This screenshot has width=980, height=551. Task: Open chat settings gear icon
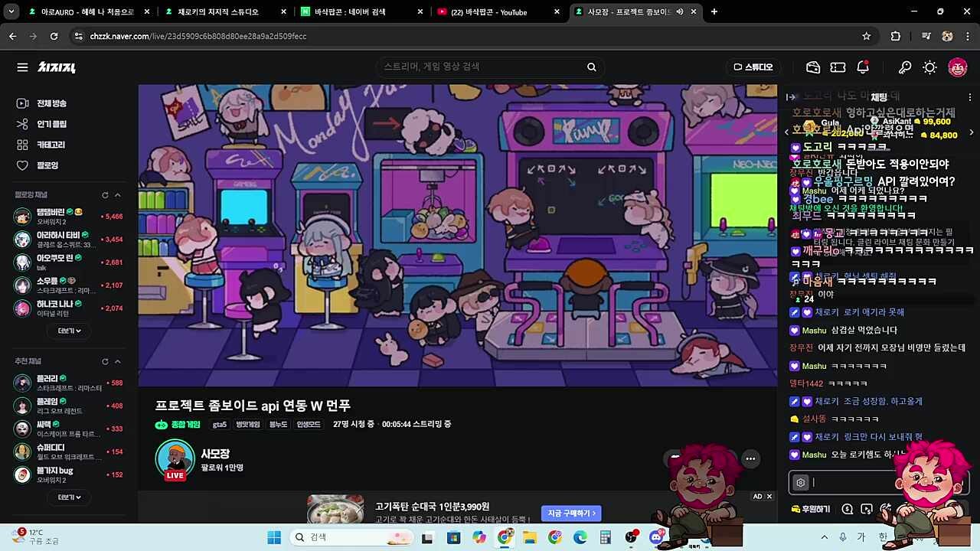pyautogui.click(x=801, y=482)
